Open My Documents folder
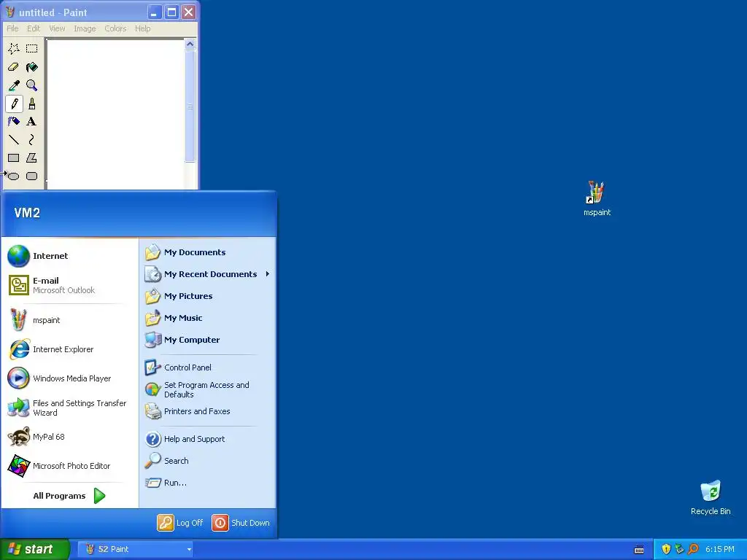The image size is (747, 560). click(x=208, y=252)
